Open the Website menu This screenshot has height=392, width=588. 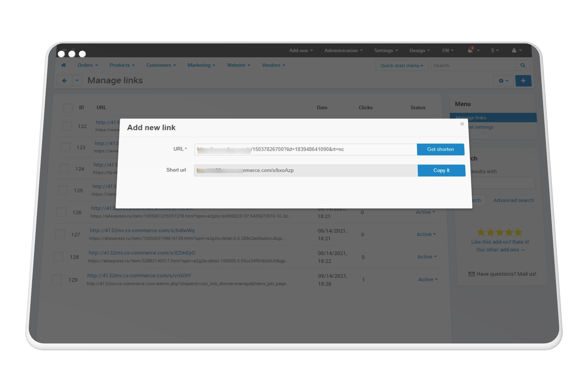click(239, 65)
